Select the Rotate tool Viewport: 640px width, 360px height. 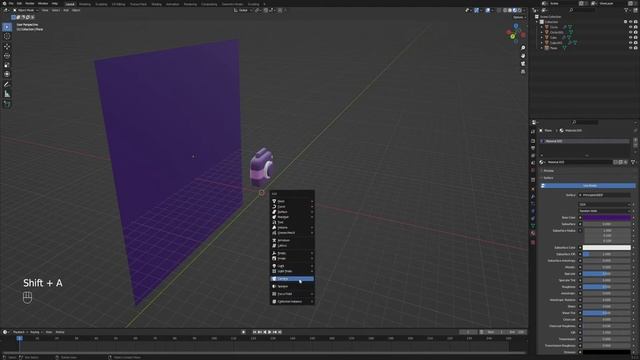pyautogui.click(x=7, y=56)
